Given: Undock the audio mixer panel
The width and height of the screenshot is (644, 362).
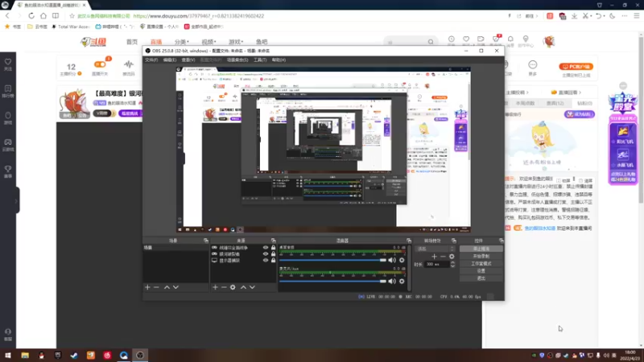Looking at the screenshot, I should click(409, 241).
